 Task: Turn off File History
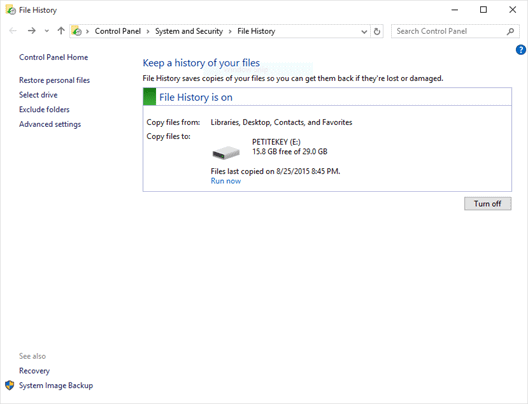[x=488, y=204]
